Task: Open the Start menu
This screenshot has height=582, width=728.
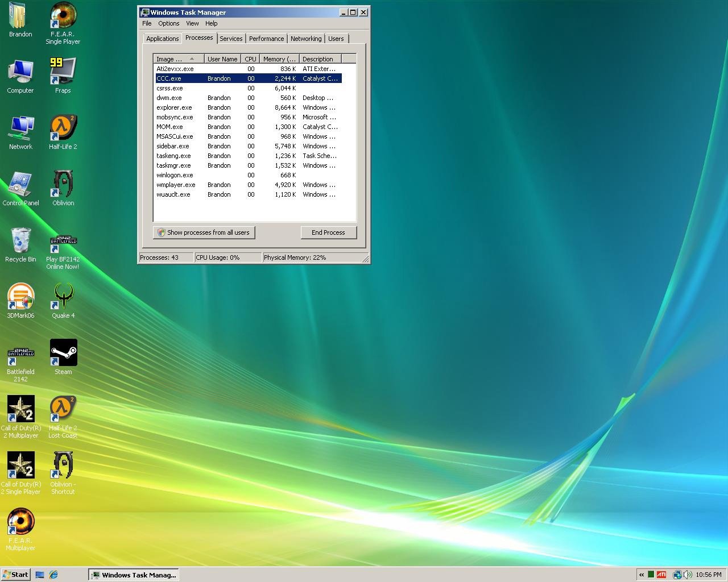Action: click(x=15, y=575)
